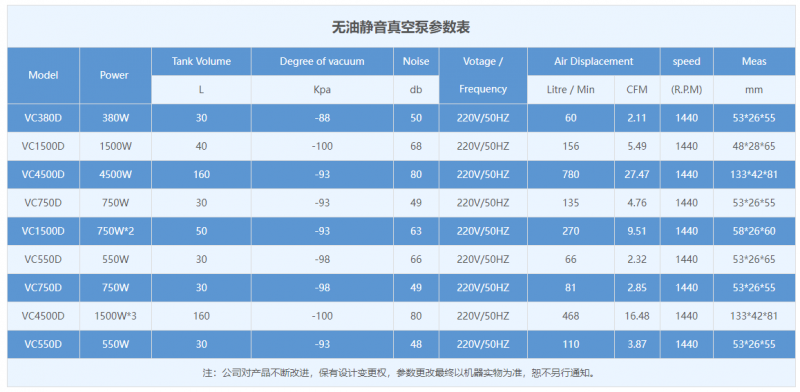Select the VC380D model cell
800x392 pixels.
click(x=43, y=118)
